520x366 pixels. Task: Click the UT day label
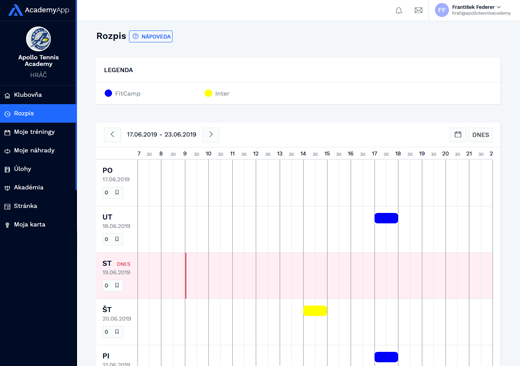pyautogui.click(x=107, y=217)
